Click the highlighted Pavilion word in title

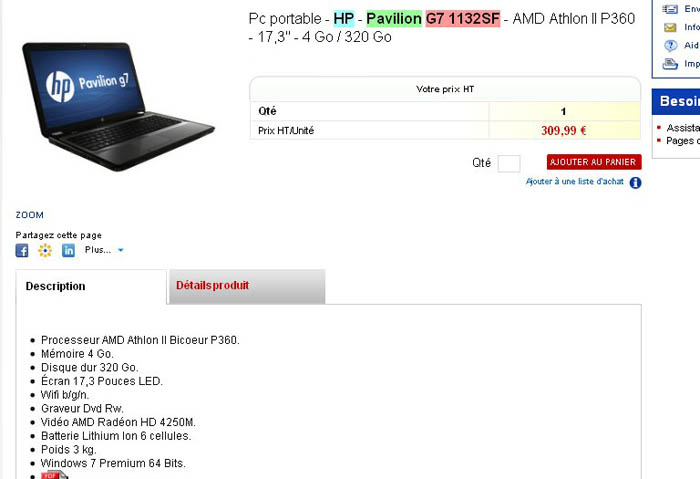point(394,19)
